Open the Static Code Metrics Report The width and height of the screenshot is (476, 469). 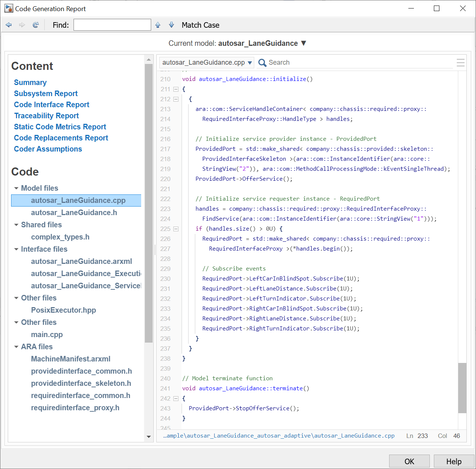pyautogui.click(x=60, y=127)
